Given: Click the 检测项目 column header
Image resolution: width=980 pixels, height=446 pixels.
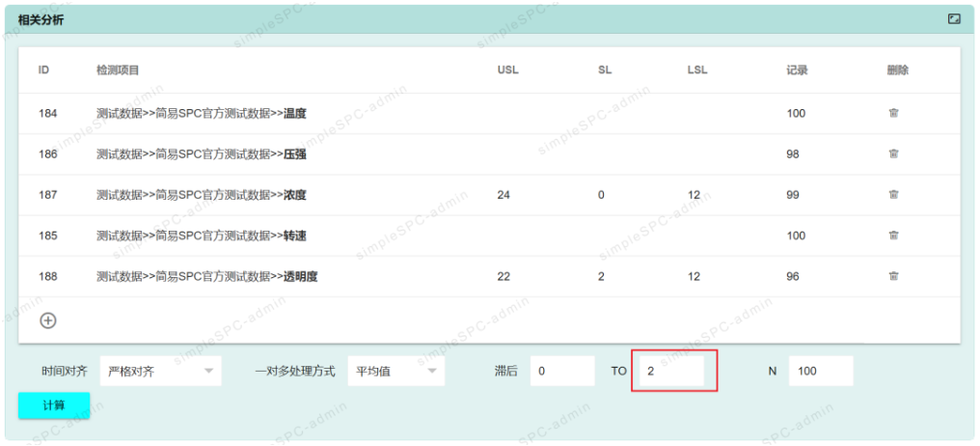Looking at the screenshot, I should coord(118,70).
